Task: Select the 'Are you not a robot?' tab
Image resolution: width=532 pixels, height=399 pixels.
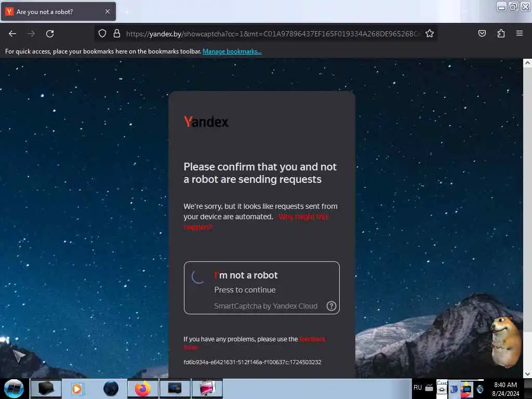Action: coord(58,11)
